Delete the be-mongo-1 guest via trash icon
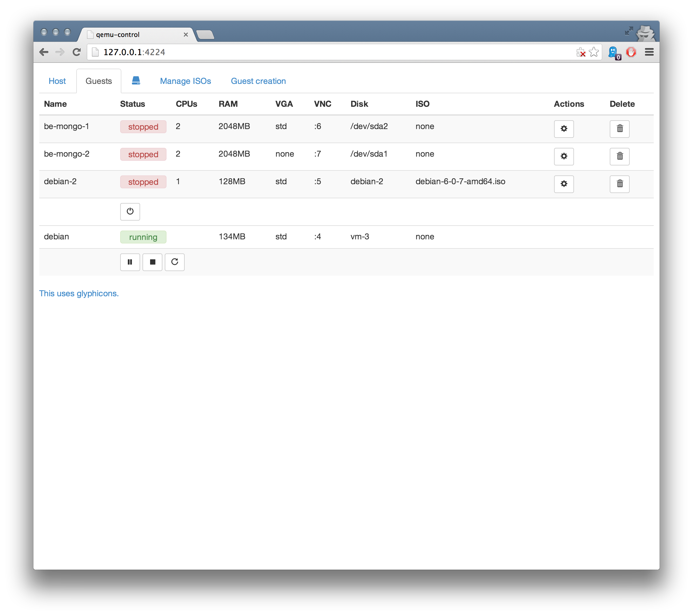This screenshot has width=693, height=616. (x=619, y=129)
